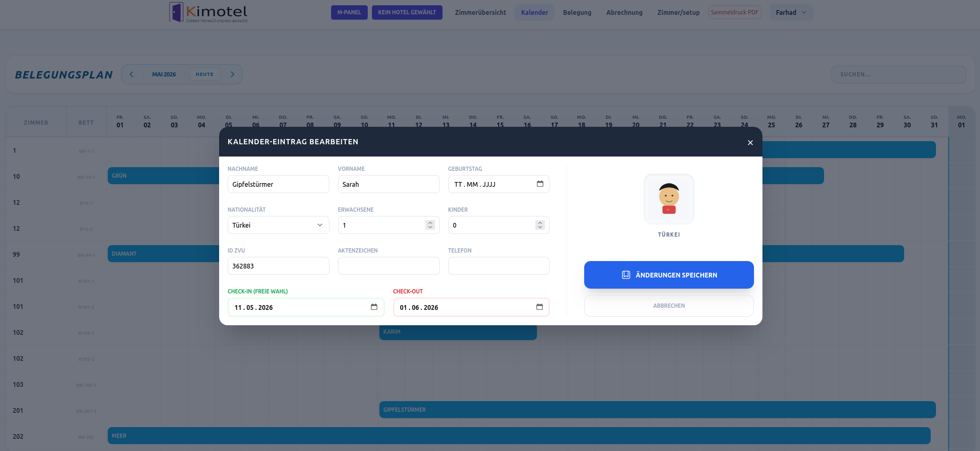Go to previous month with left chevron

(x=132, y=74)
